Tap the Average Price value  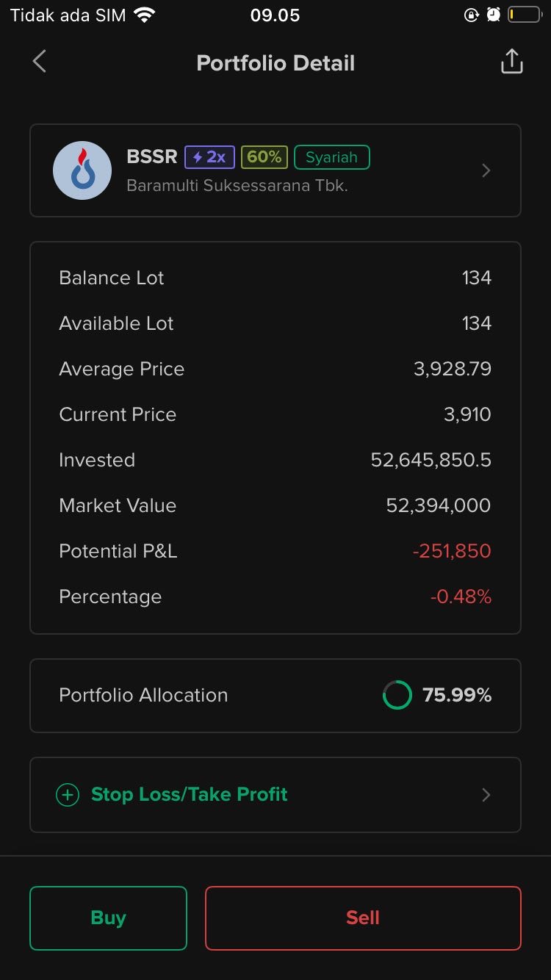(x=452, y=369)
